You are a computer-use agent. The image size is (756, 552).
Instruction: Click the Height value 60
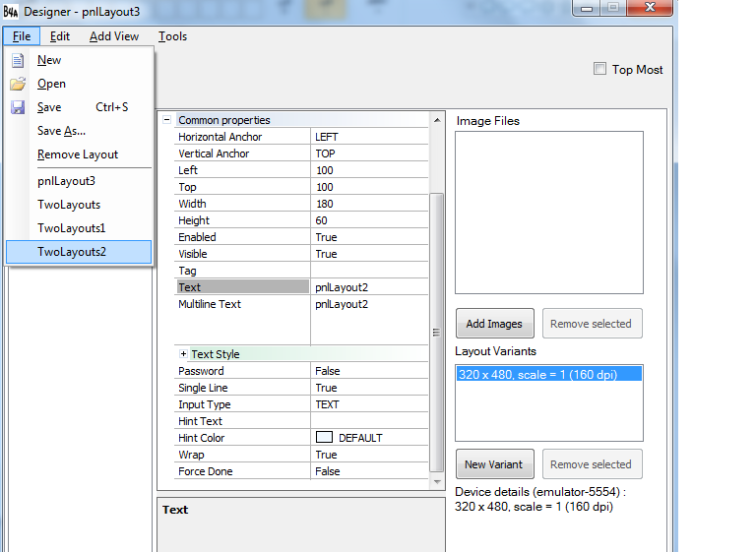pyautogui.click(x=369, y=220)
